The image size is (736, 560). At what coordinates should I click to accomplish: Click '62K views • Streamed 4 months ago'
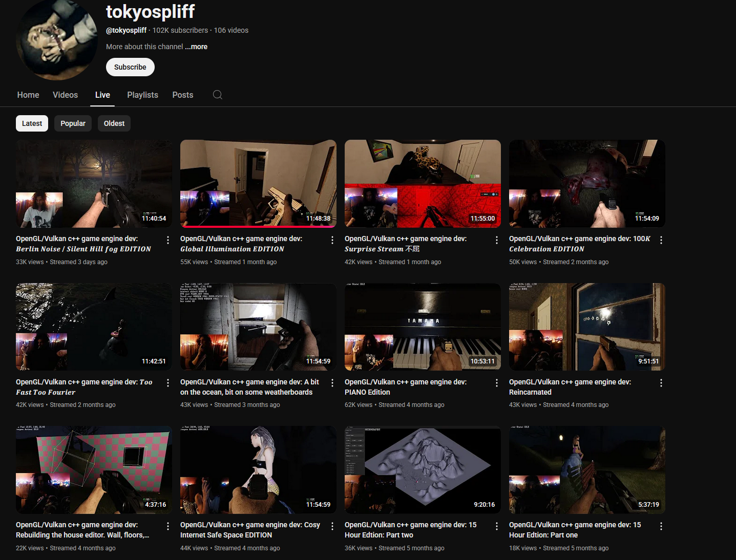(x=394, y=405)
